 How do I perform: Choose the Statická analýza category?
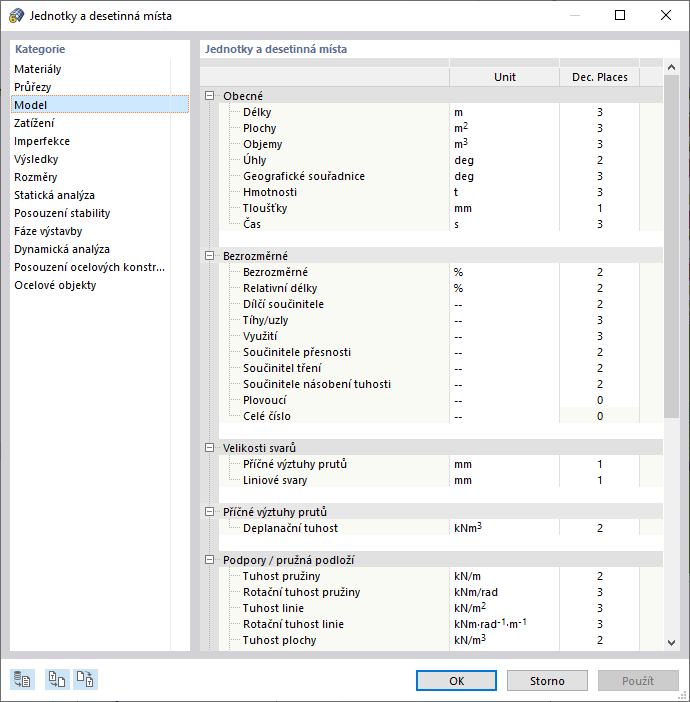pos(99,195)
